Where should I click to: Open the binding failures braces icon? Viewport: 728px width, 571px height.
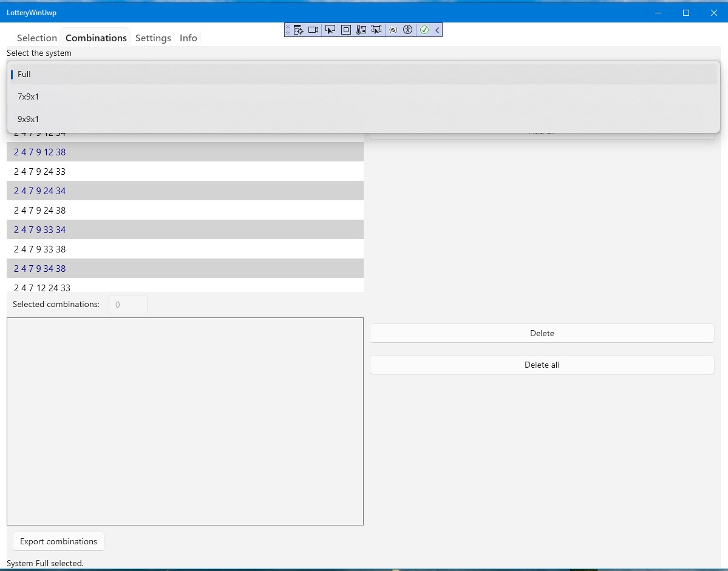coord(393,30)
